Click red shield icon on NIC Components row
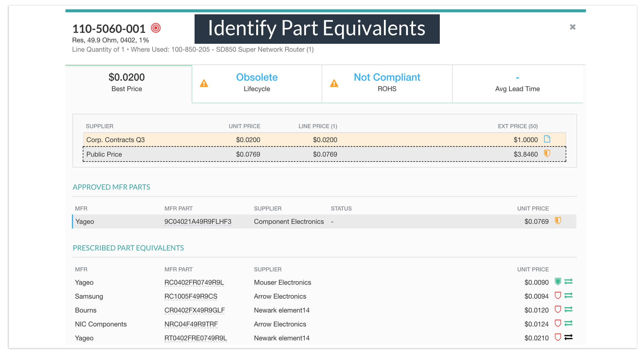Image resolution: width=644 pixels, height=353 pixels. [x=558, y=323]
